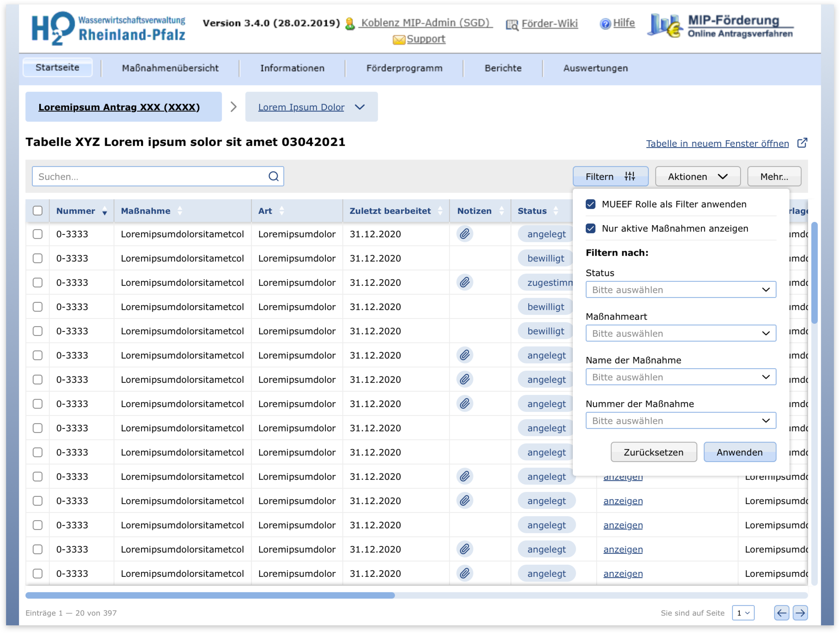Uncheck Nur aktive Maßnahmen anzeigen
This screenshot has width=840, height=633.
pos(590,228)
